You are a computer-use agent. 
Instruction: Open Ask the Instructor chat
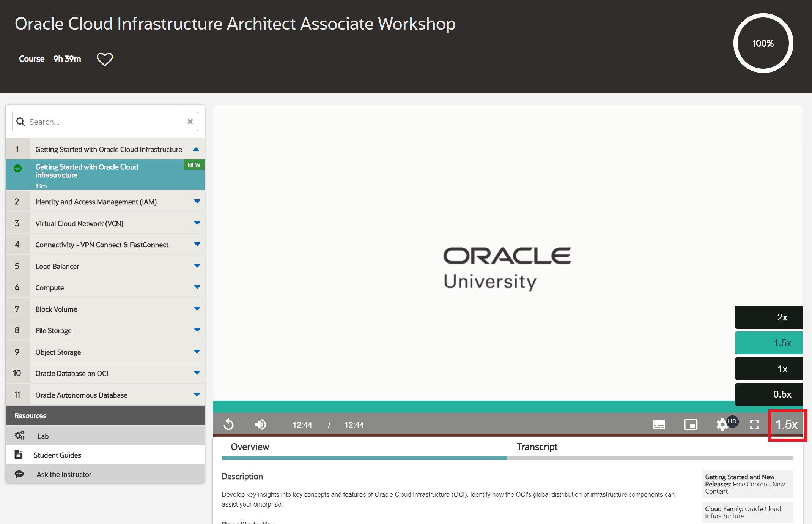coord(64,474)
